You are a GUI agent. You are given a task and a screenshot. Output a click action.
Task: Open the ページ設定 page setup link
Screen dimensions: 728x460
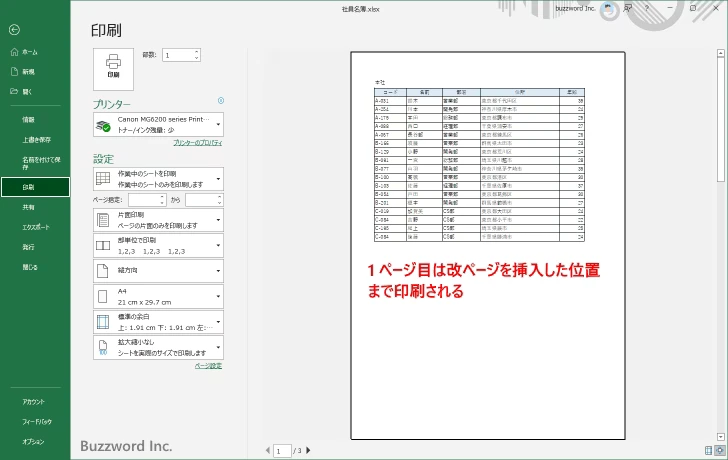(x=208, y=366)
